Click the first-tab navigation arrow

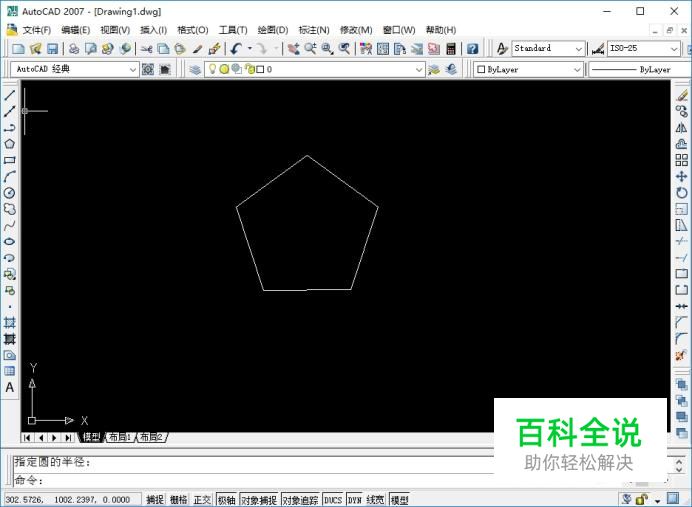(27, 438)
